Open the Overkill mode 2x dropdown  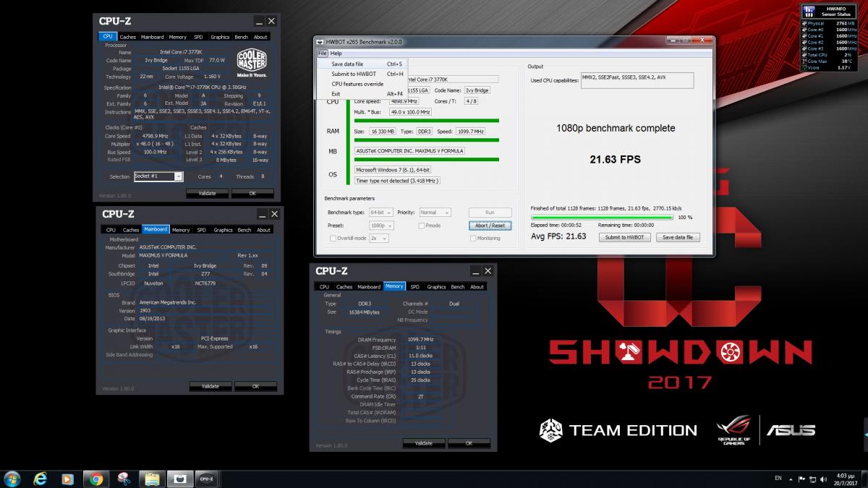[x=379, y=238]
